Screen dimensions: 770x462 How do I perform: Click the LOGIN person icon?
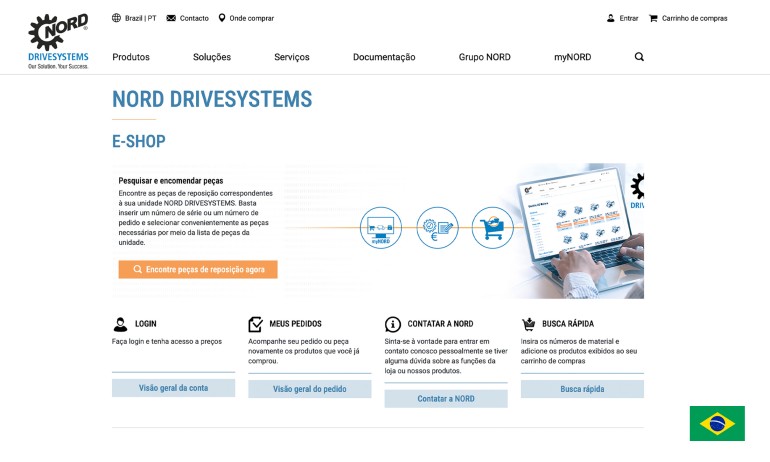(x=120, y=324)
